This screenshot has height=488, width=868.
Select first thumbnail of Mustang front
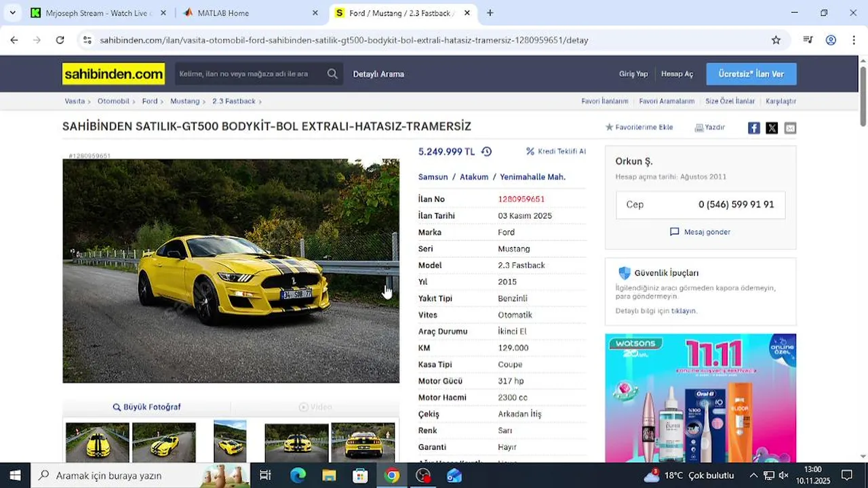[98, 443]
